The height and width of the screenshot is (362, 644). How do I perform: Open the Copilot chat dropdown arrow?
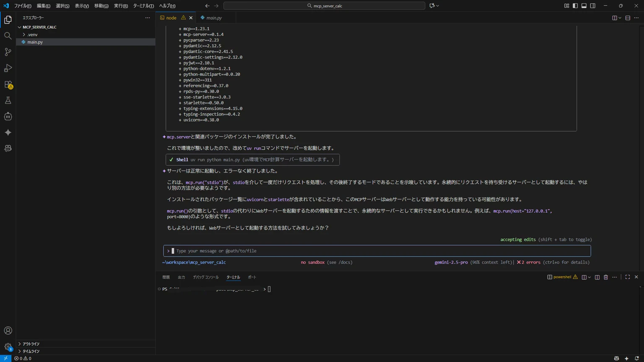[438, 6]
